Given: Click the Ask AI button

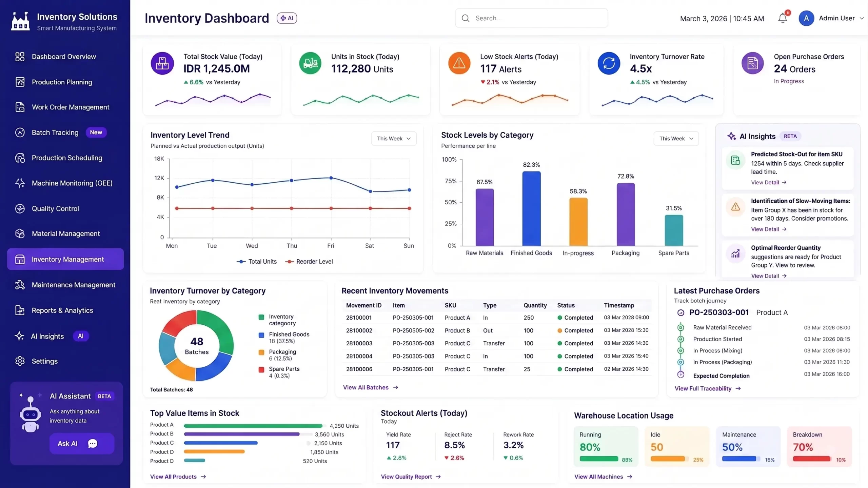Looking at the screenshot, I should 82,444.
